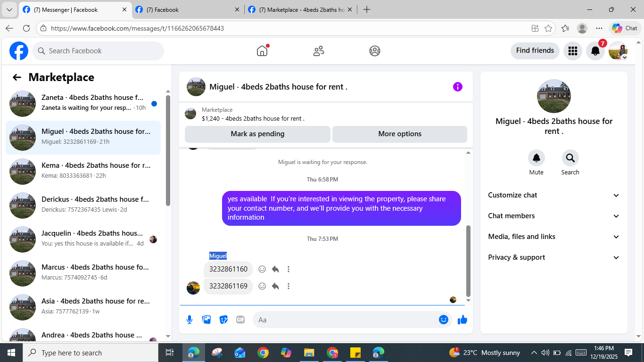
Task: Open the Copilot Chat button in Edge
Action: [625, 28]
